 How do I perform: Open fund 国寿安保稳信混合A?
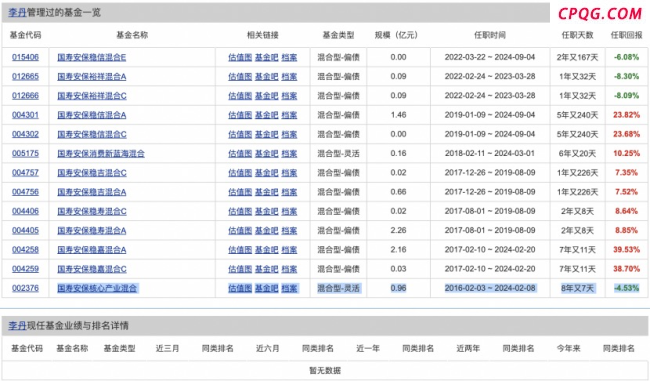click(92, 115)
